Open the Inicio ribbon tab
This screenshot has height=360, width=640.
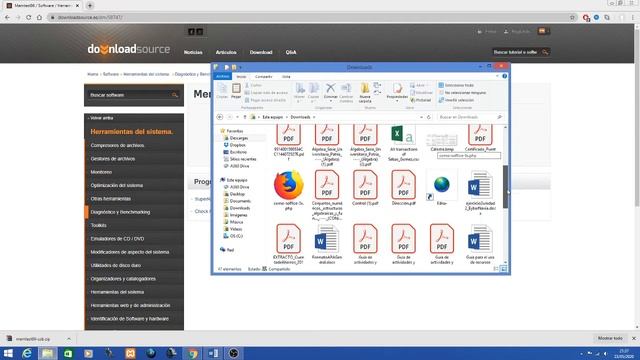coord(241,76)
